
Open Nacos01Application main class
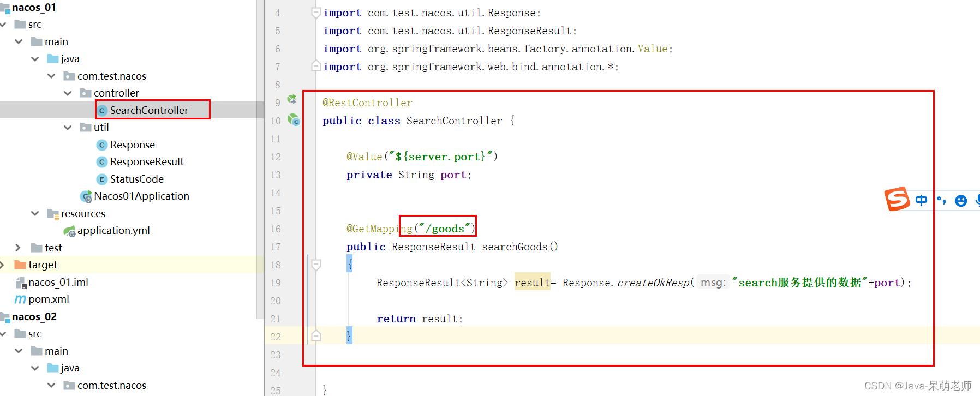pyautogui.click(x=141, y=196)
